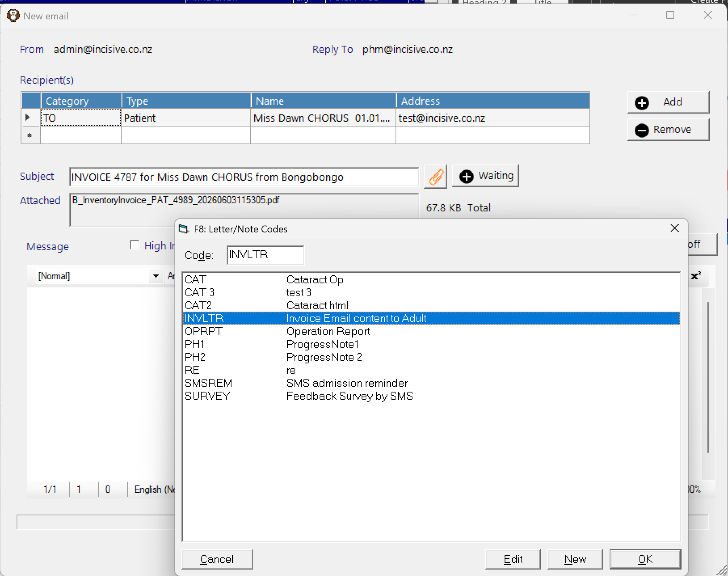Click the message editor vertical scrollbar
The height and width of the screenshot is (576, 728).
(708, 378)
